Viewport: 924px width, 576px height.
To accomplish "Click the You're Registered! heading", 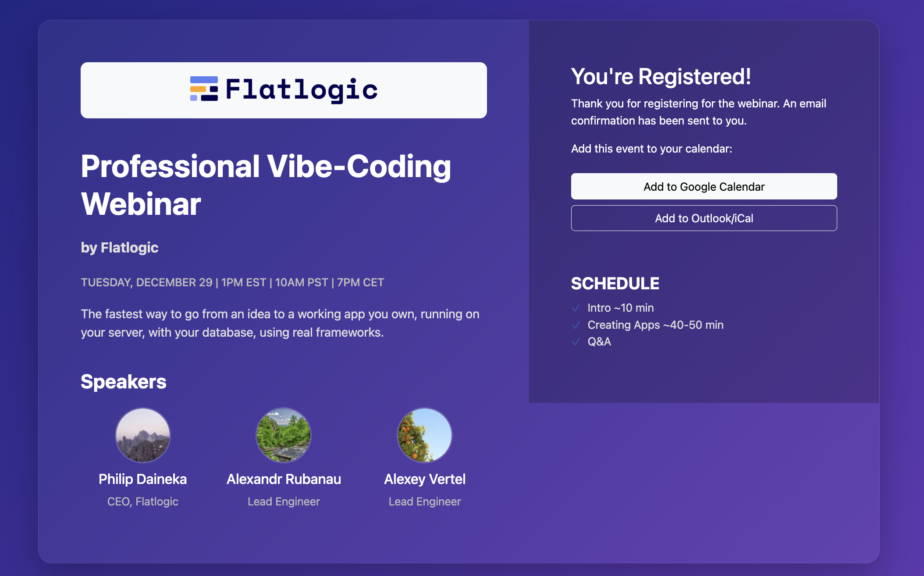I will [661, 77].
